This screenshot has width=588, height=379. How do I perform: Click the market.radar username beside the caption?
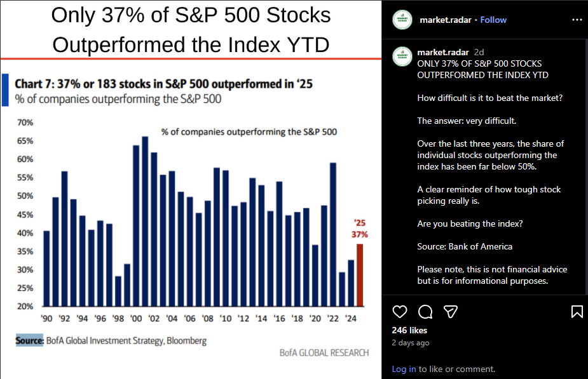coord(443,52)
